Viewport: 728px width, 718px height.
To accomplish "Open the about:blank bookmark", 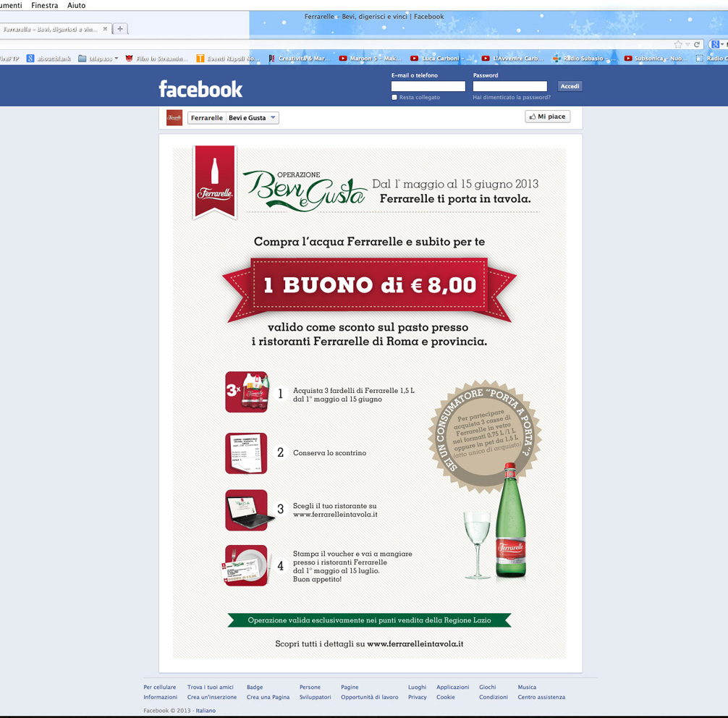I will coord(48,59).
